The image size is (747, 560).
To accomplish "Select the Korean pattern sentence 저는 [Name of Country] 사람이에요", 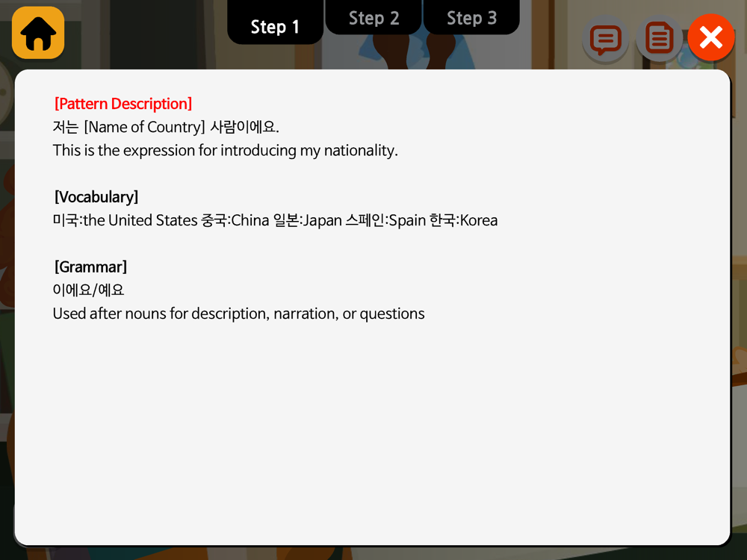I will point(166,127).
